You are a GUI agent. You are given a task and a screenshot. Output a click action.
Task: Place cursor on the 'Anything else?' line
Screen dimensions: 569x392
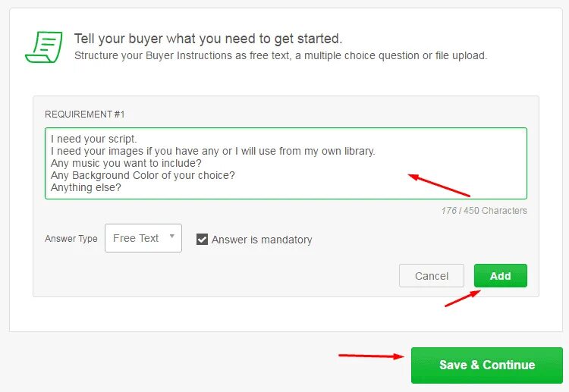point(86,187)
